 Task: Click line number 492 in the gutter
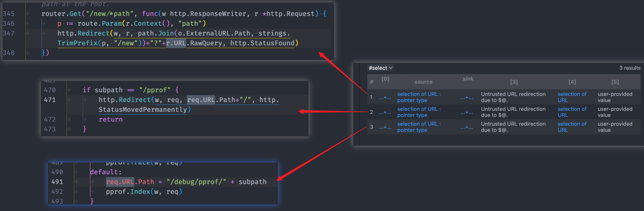[57, 192]
